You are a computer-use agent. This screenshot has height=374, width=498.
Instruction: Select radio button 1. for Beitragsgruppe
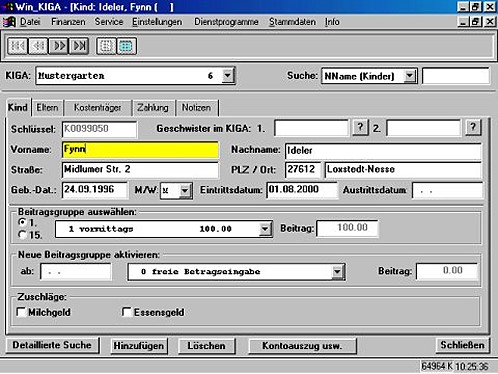coord(23,222)
